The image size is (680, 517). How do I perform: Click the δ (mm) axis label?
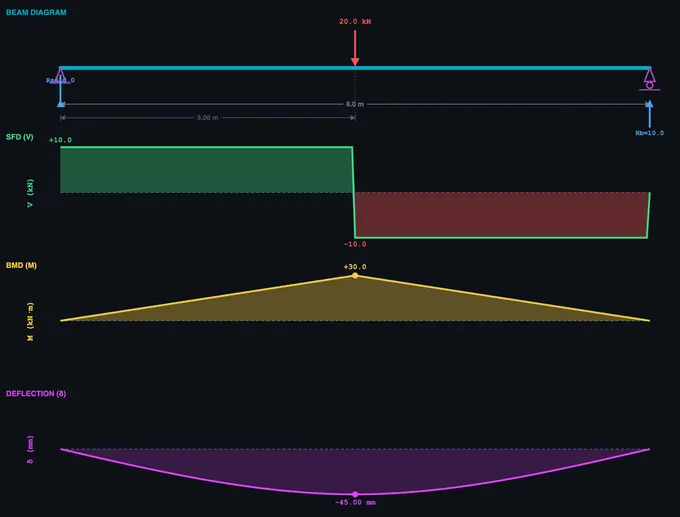30,450
